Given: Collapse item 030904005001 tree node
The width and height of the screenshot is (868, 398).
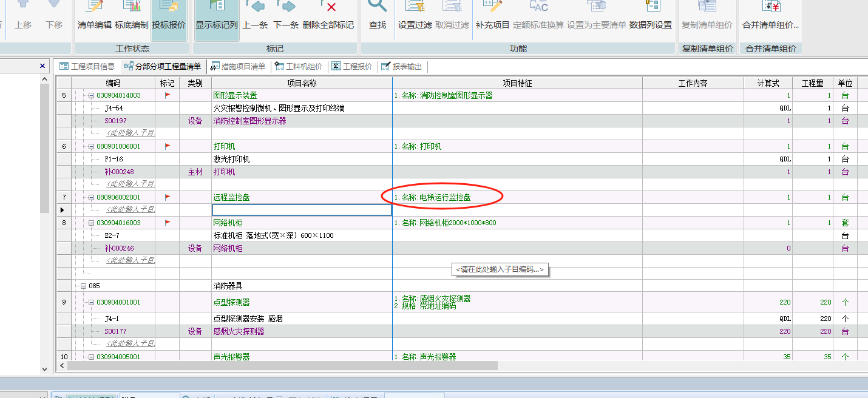Looking at the screenshot, I should [91, 357].
